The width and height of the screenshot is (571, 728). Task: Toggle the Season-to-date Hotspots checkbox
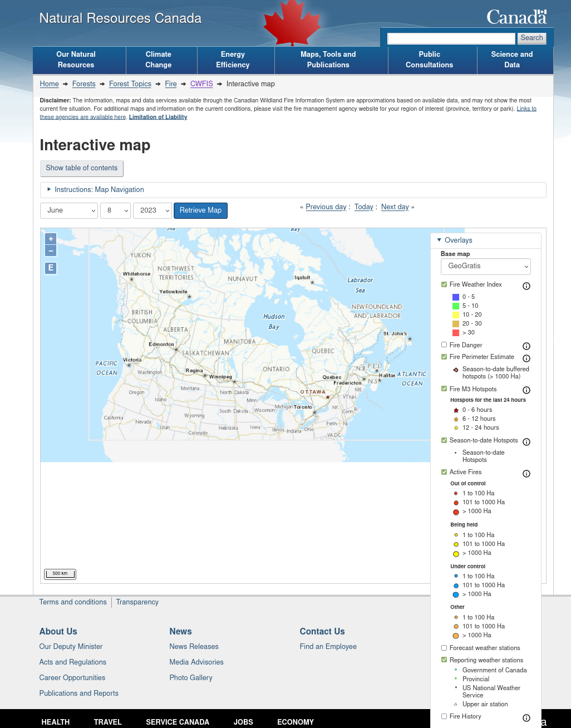pyautogui.click(x=444, y=440)
